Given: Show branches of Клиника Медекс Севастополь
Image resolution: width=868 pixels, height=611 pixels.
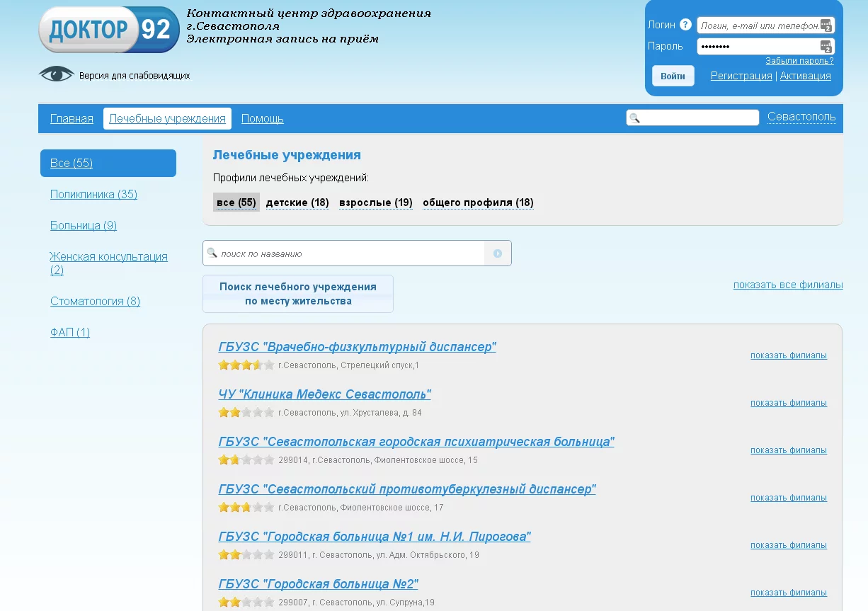Looking at the screenshot, I should point(789,403).
